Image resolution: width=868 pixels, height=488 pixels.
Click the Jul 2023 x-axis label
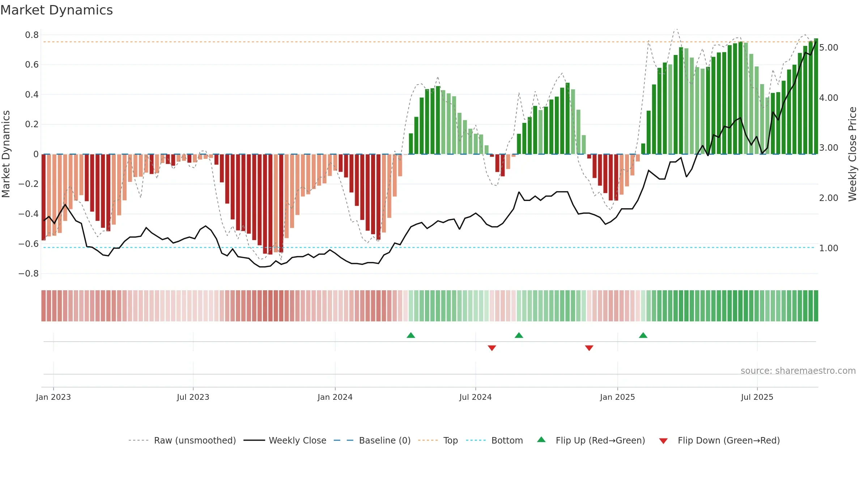[193, 397]
